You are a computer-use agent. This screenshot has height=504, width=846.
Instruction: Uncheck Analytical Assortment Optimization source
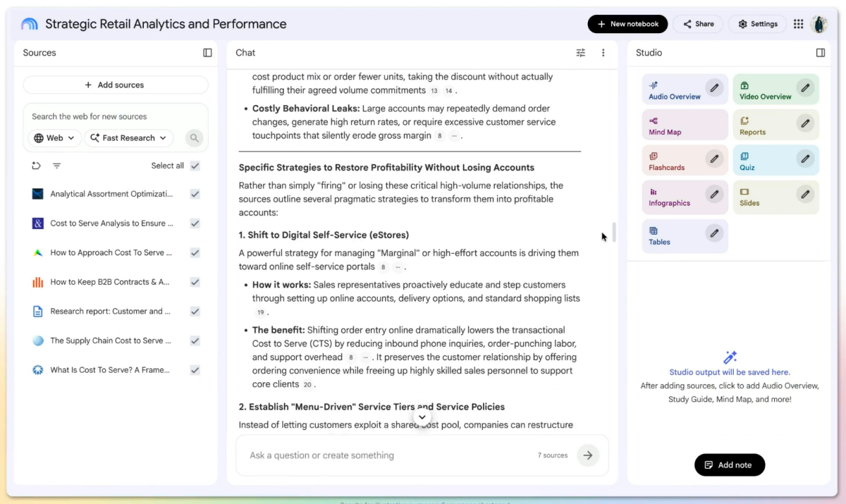point(195,194)
